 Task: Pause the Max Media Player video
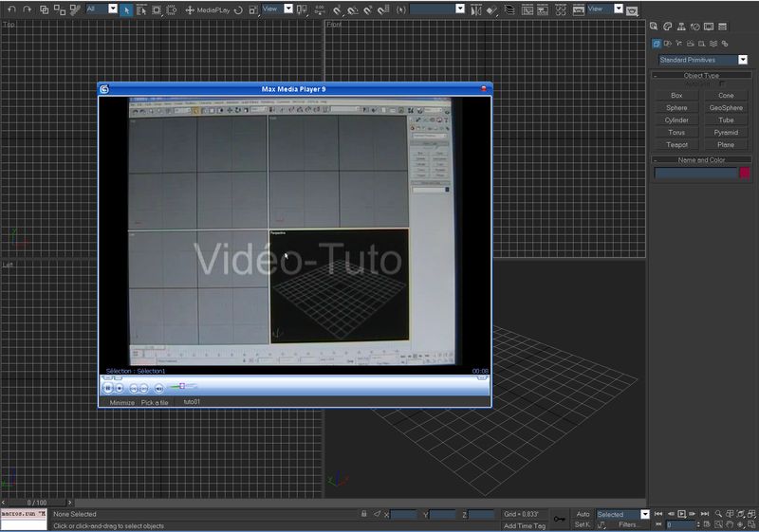108,388
